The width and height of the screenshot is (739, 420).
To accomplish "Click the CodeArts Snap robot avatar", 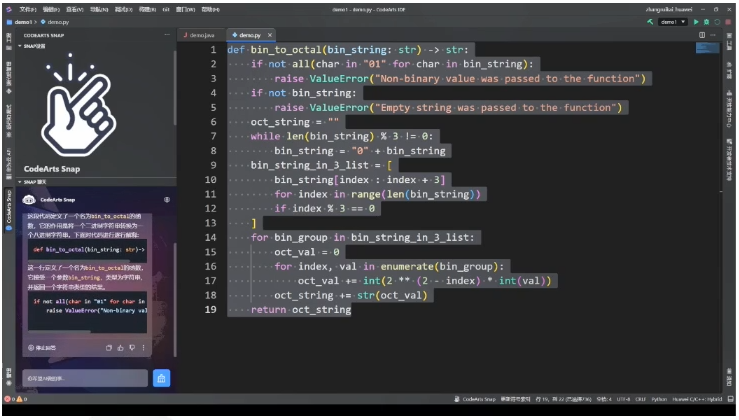I will coord(29,200).
